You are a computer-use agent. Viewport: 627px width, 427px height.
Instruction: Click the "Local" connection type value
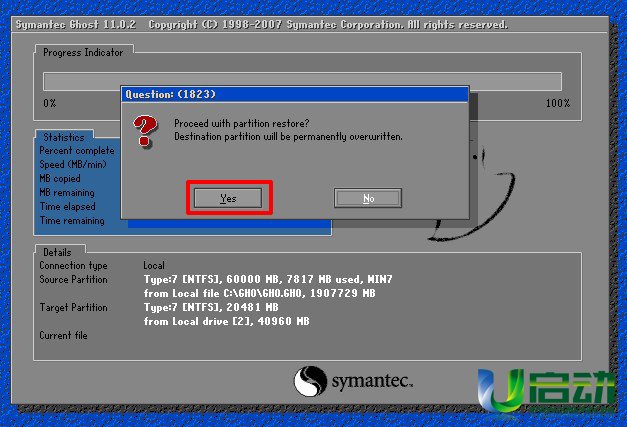[154, 265]
